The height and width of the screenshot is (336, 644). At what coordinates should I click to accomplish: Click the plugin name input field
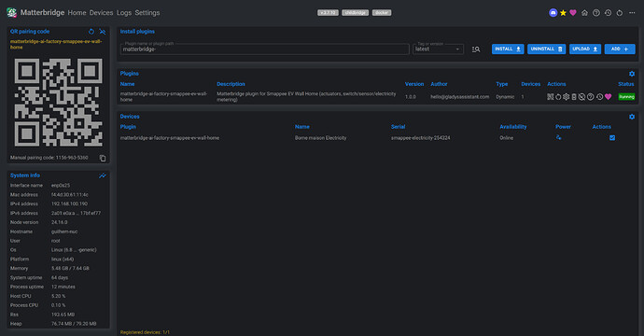point(265,49)
